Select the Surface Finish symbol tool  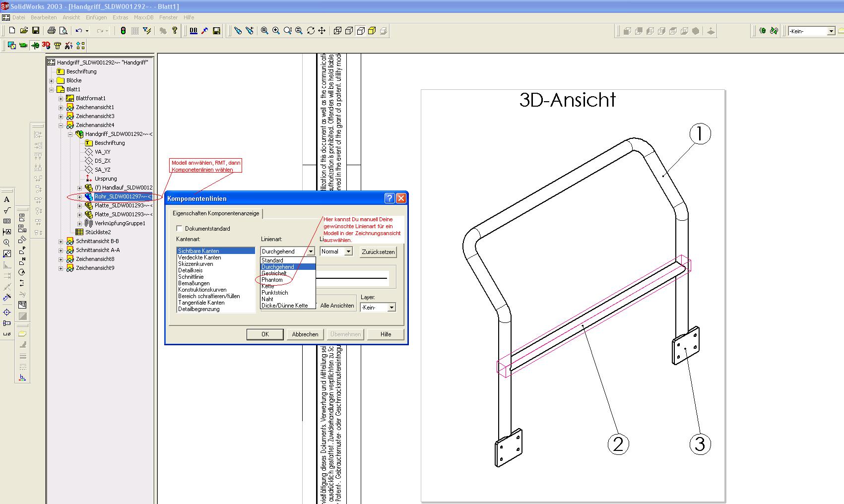tap(6, 210)
